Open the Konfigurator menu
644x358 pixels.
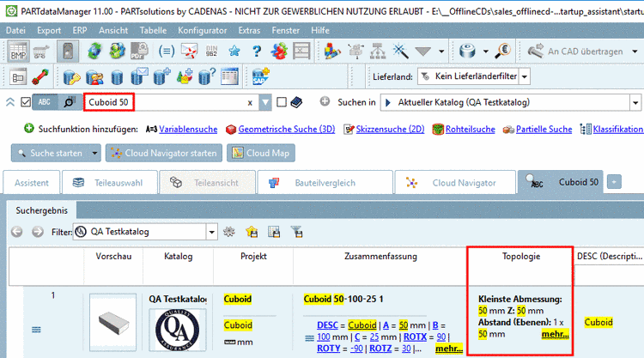click(x=202, y=30)
